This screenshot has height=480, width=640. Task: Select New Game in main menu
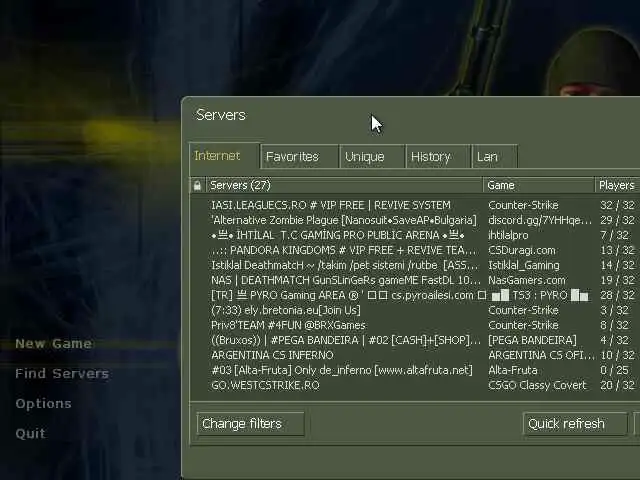pos(53,344)
